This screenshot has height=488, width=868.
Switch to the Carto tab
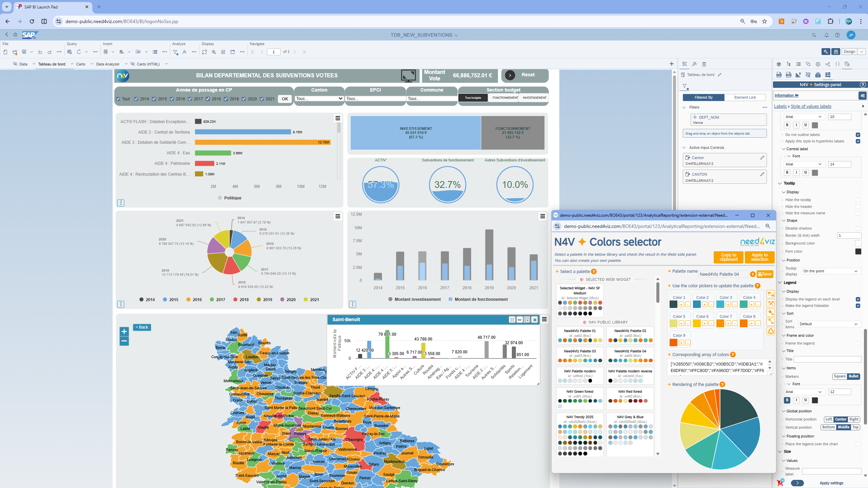point(81,64)
